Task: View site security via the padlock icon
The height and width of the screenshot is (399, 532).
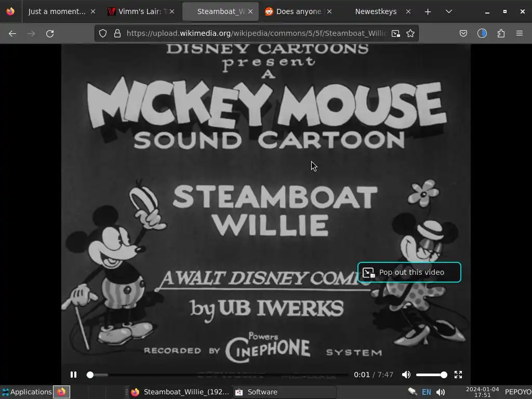Action: pos(117,33)
